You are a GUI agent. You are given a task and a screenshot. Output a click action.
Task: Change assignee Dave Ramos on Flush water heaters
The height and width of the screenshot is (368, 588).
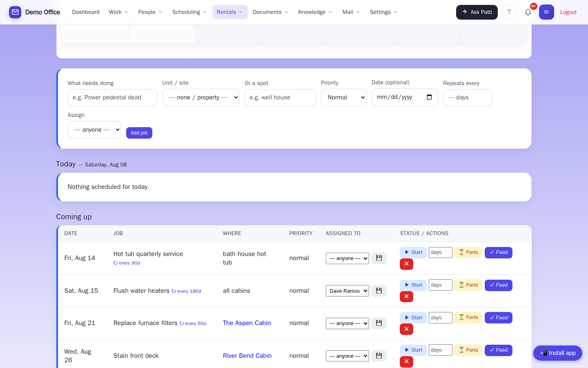347,291
